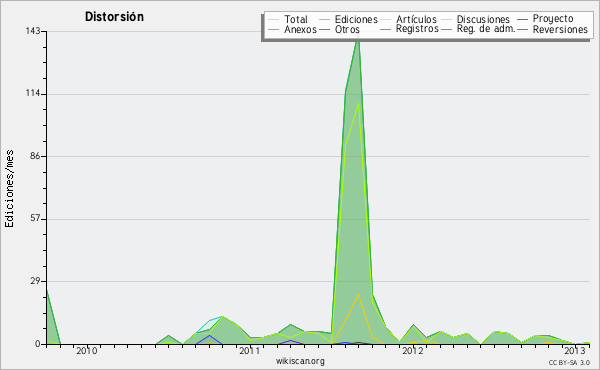Click the 2011 x-axis label
The image size is (600, 370).
click(249, 351)
